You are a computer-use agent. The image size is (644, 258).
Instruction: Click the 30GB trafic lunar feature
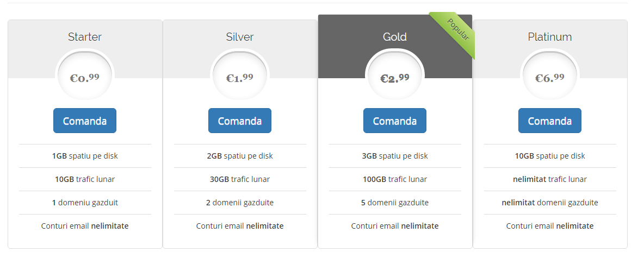pyautogui.click(x=240, y=179)
